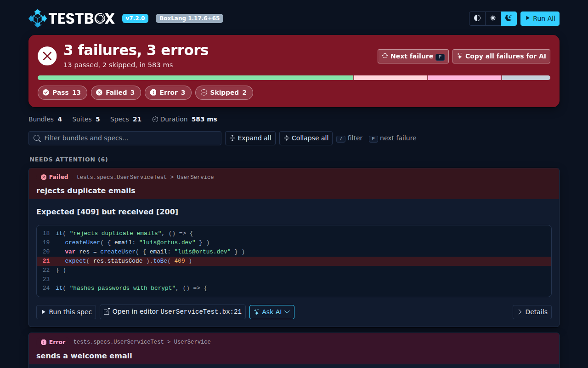Click the Bundles 4 stat
588x368 pixels.
[45, 119]
